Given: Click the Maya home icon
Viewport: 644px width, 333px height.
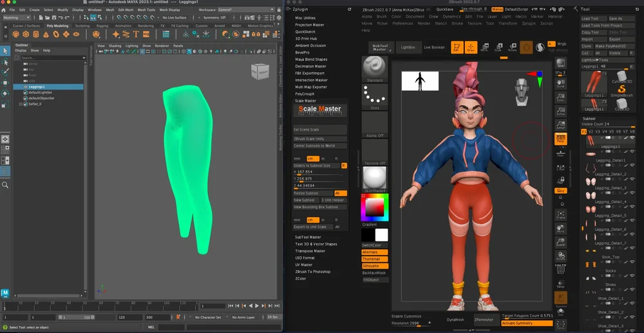Looking at the screenshot, I should pos(3,10).
